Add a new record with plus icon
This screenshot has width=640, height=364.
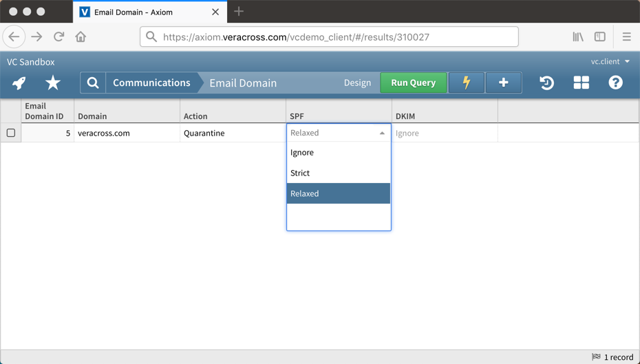pos(504,83)
